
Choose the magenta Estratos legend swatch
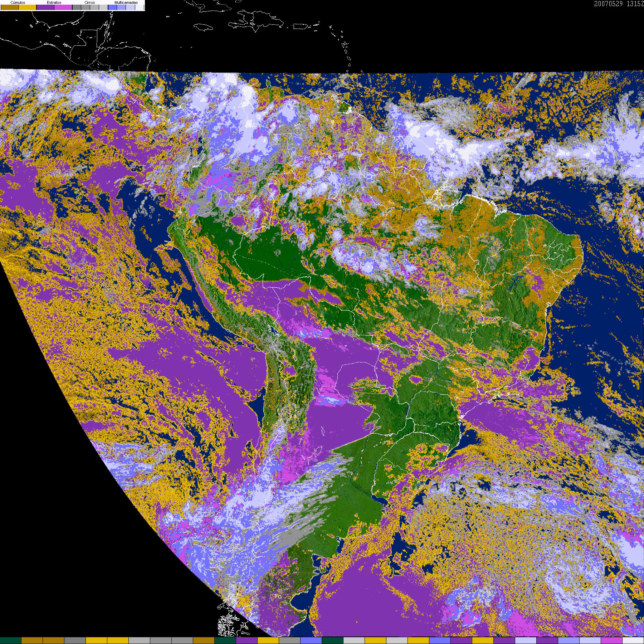[x=63, y=8]
